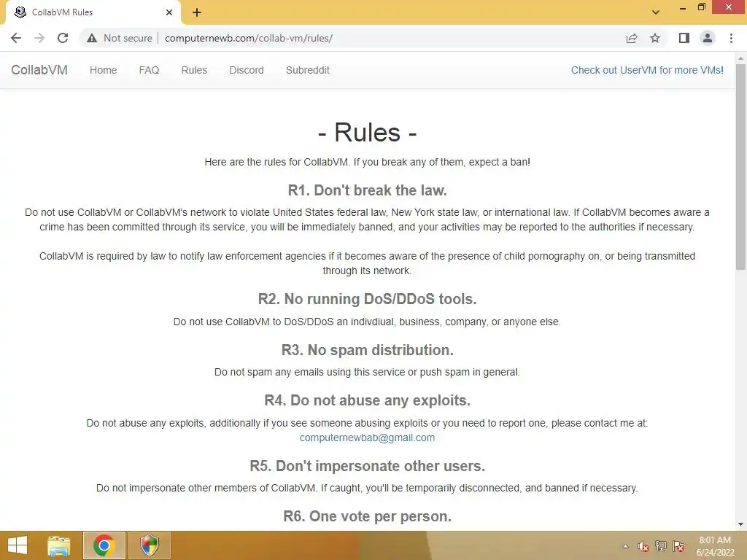Image resolution: width=747 pixels, height=560 pixels.
Task: Click heading 'R1. Don't break the law.'
Action: (x=367, y=190)
